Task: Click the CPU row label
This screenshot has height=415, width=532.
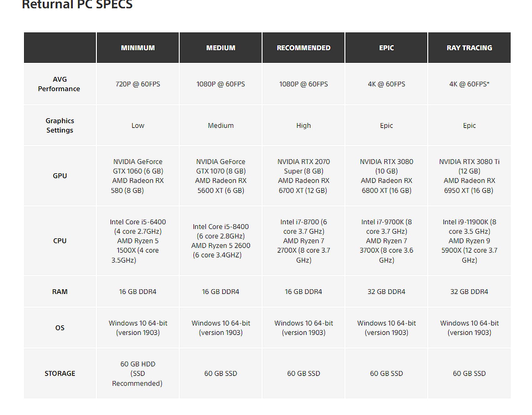Action: tap(59, 241)
